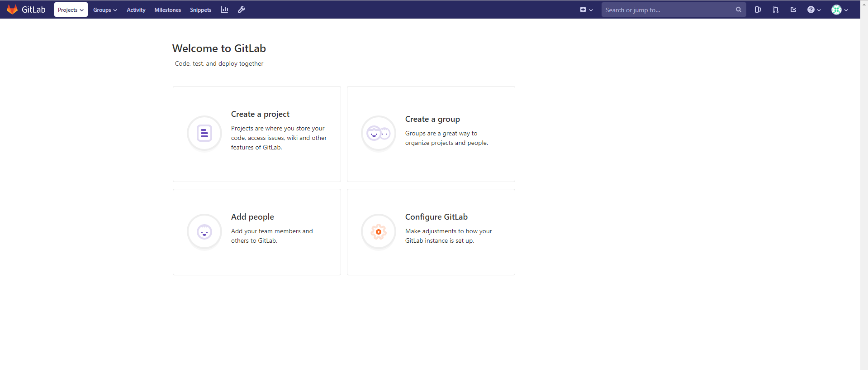Open the Create a group heading

click(x=432, y=119)
